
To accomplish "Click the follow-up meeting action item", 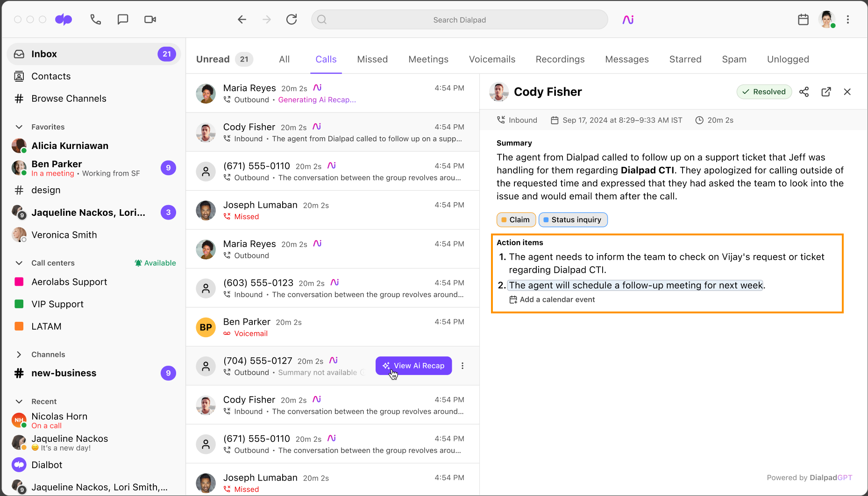I will (x=635, y=285).
